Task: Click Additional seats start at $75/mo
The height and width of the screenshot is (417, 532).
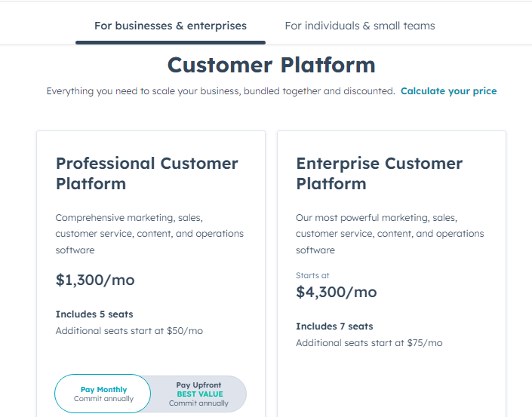Action: pyautogui.click(x=369, y=343)
